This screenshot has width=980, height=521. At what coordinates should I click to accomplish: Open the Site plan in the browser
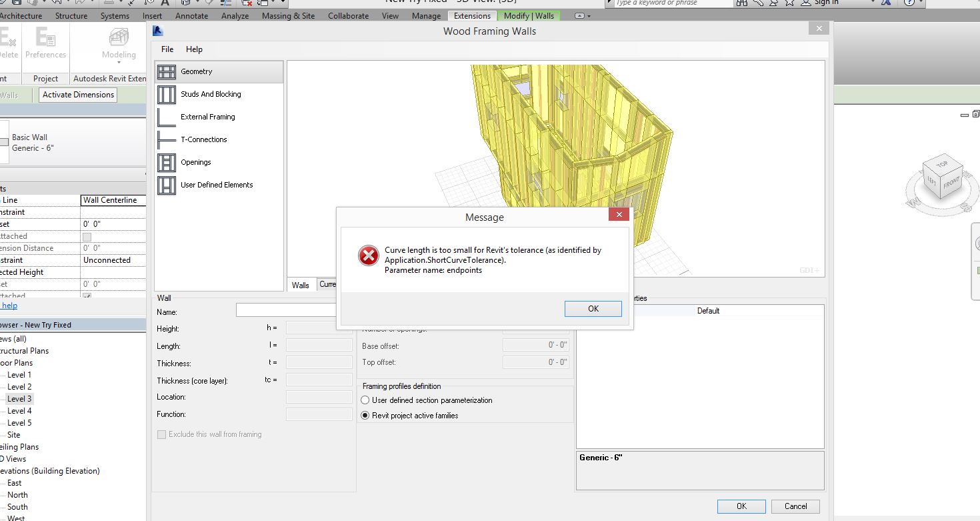(x=14, y=435)
